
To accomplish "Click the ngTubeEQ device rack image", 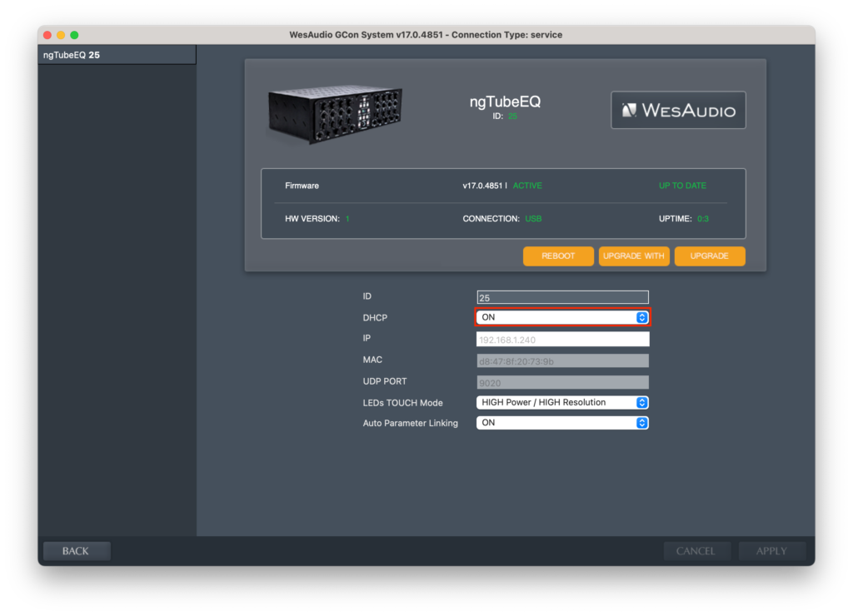I will (335, 114).
